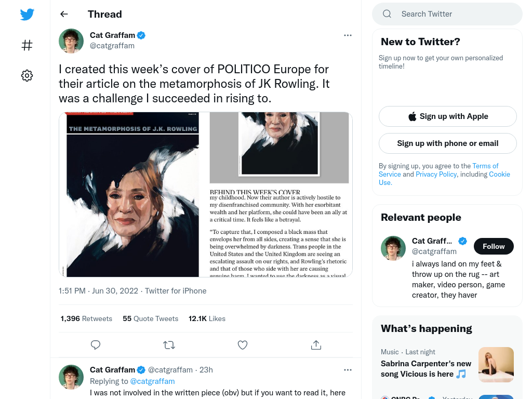Go back using the Thread arrow
The width and height of the screenshot is (532, 399).
pos(64,14)
